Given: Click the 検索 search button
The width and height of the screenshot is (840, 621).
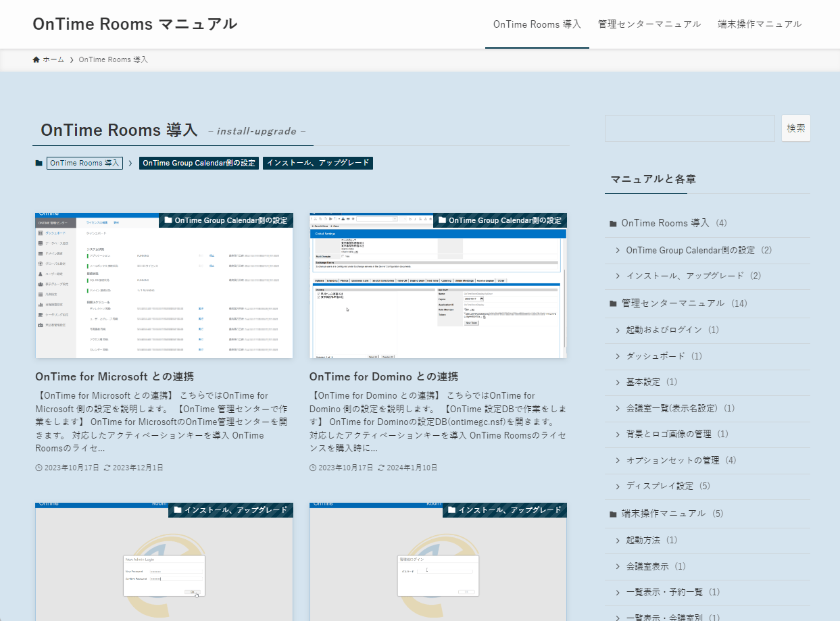Looking at the screenshot, I should (x=795, y=128).
